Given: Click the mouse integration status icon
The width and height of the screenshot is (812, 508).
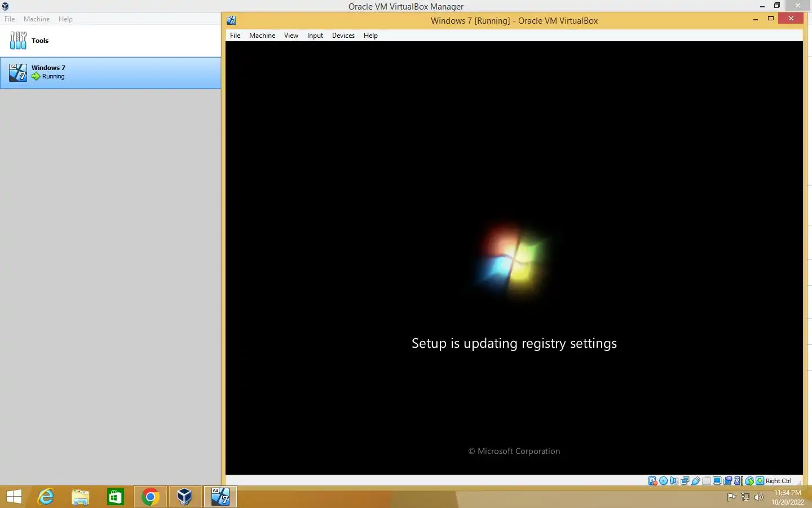Looking at the screenshot, I should pyautogui.click(x=749, y=481).
